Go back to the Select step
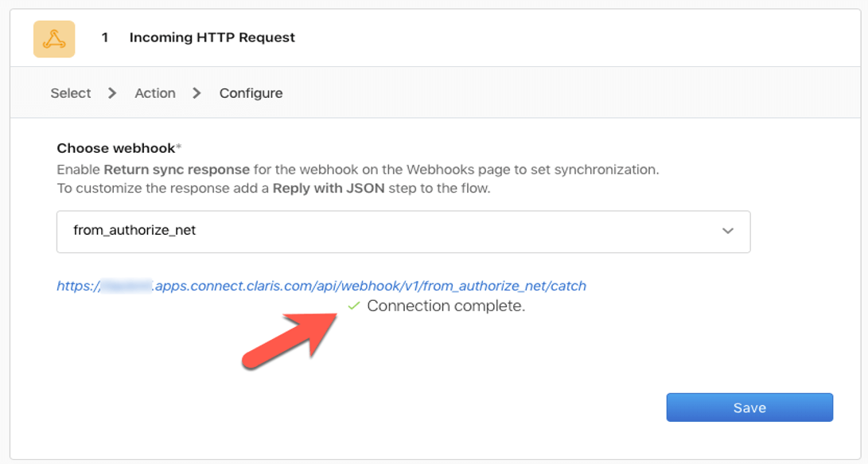 71,93
